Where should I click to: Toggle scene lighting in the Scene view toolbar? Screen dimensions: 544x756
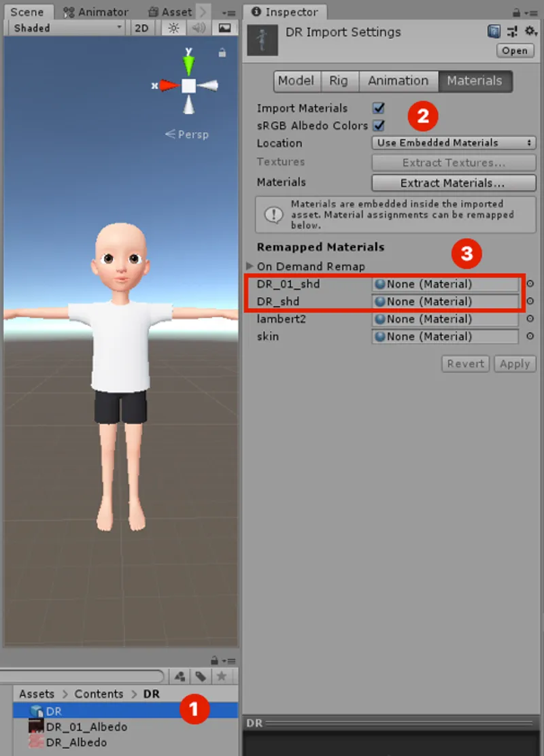[x=173, y=28]
